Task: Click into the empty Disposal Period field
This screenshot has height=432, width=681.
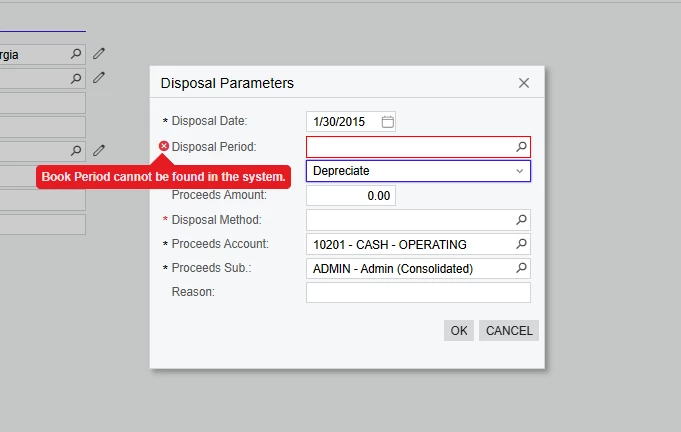Action: pos(409,147)
